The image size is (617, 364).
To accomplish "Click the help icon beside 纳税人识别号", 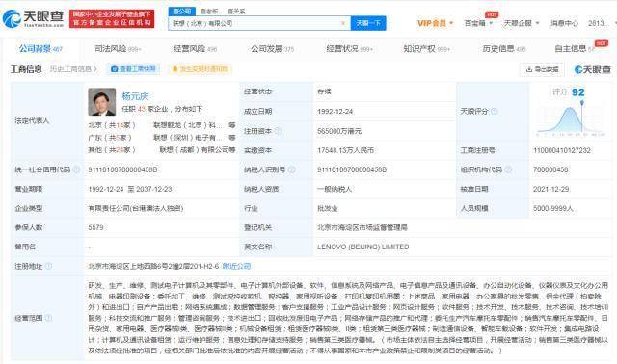I will click(291, 169).
